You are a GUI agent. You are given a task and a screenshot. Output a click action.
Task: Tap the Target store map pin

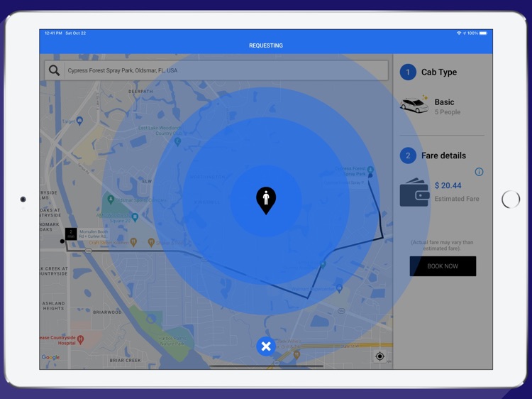[x=79, y=121]
